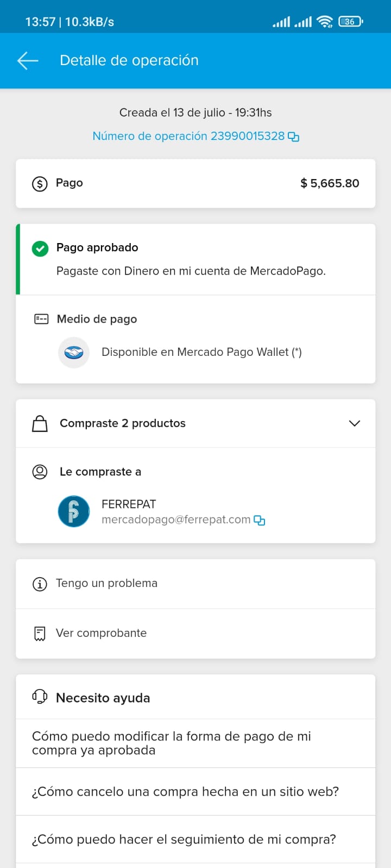Image resolution: width=391 pixels, height=868 pixels.
Task: Tap the battery indicator in status bar
Action: pos(350,22)
